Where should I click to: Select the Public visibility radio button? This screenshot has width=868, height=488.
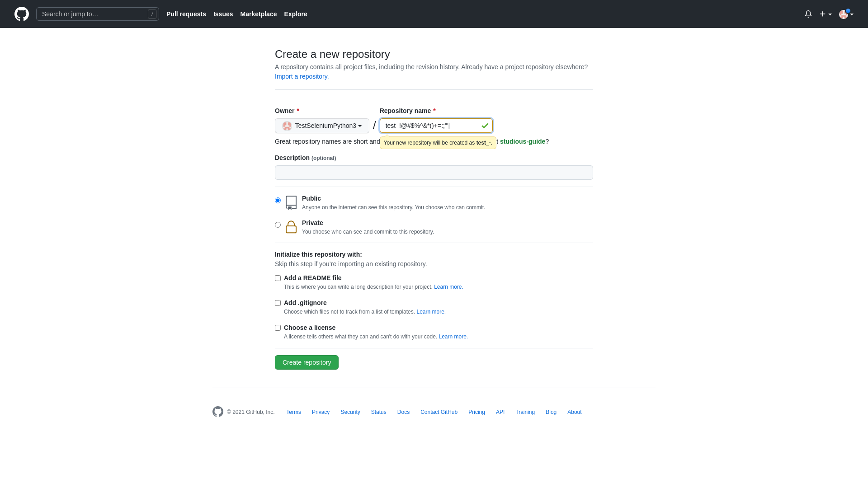278,201
